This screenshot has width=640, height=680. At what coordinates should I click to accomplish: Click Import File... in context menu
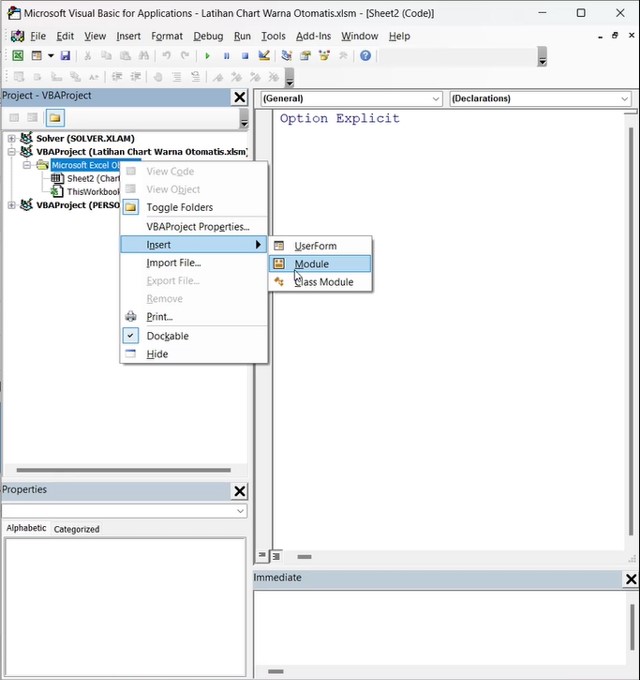point(174,263)
